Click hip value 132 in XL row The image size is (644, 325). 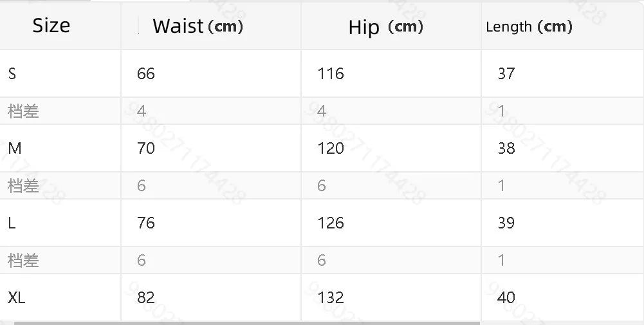click(x=331, y=297)
